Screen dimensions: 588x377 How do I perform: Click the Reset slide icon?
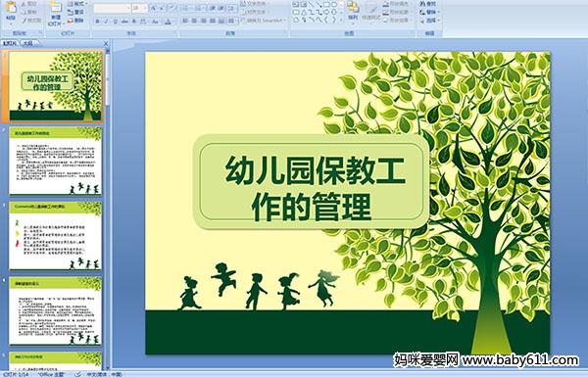(75, 12)
